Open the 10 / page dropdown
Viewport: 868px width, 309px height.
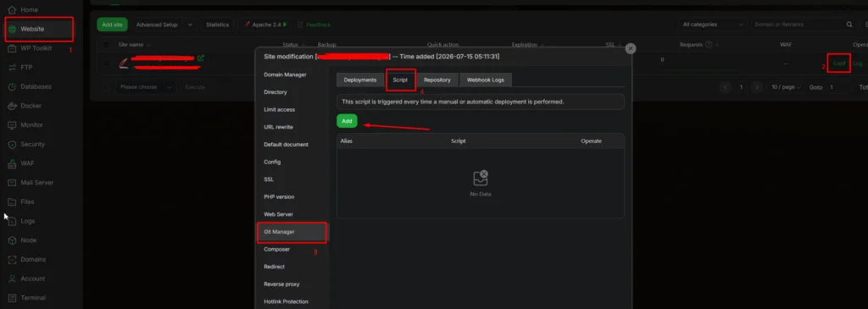pyautogui.click(x=786, y=87)
